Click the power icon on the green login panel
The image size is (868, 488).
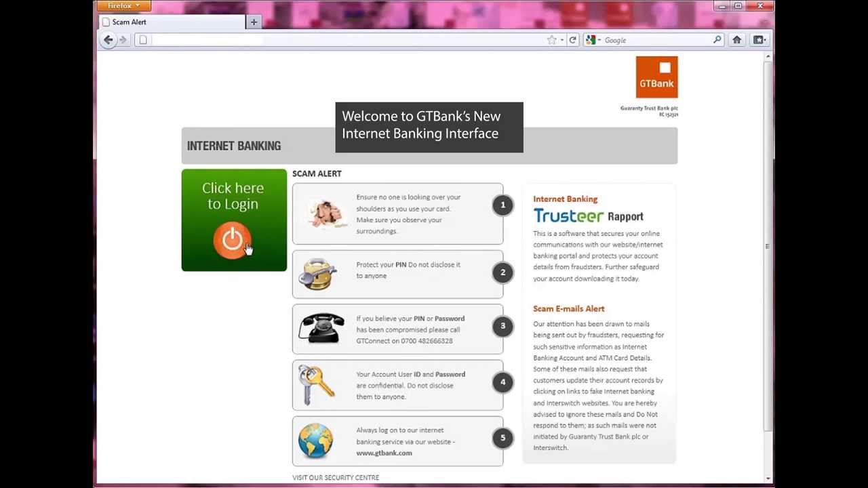click(233, 240)
